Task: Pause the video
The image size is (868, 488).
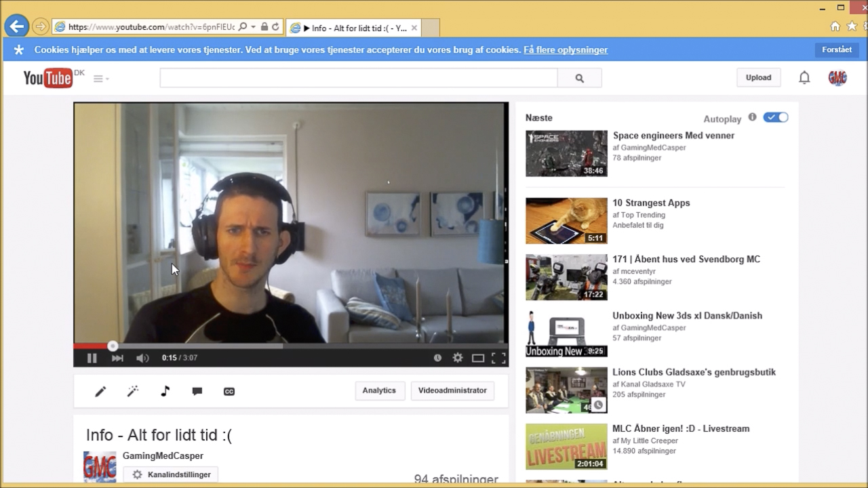Action: click(x=92, y=358)
